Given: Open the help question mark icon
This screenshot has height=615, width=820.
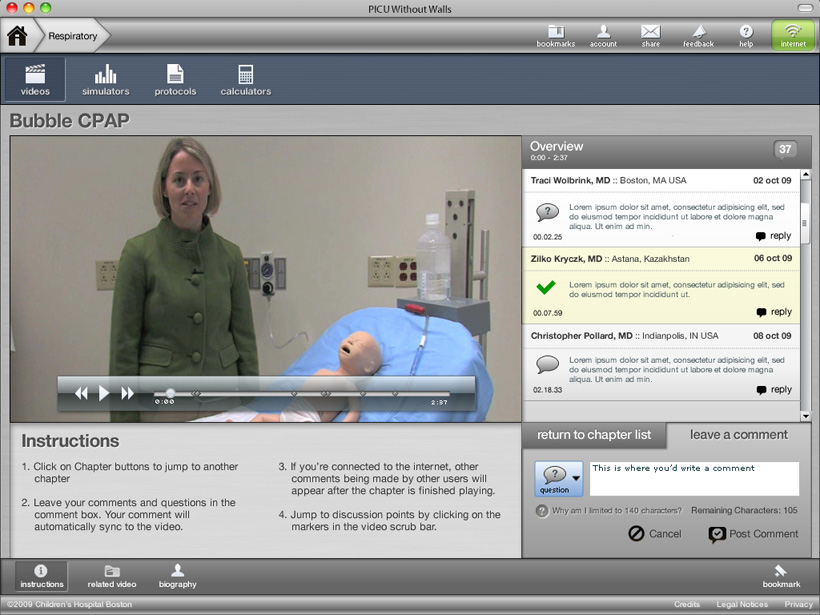Looking at the screenshot, I should 746,37.
